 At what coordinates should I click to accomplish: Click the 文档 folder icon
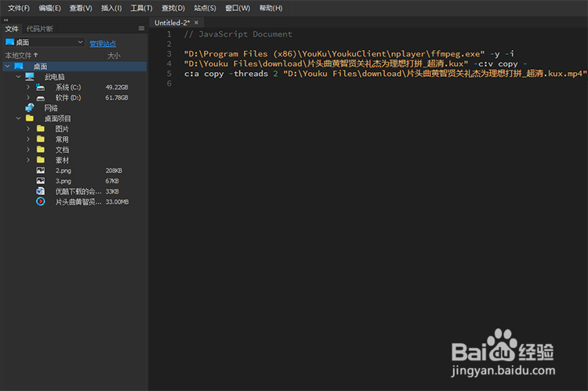pos(41,149)
